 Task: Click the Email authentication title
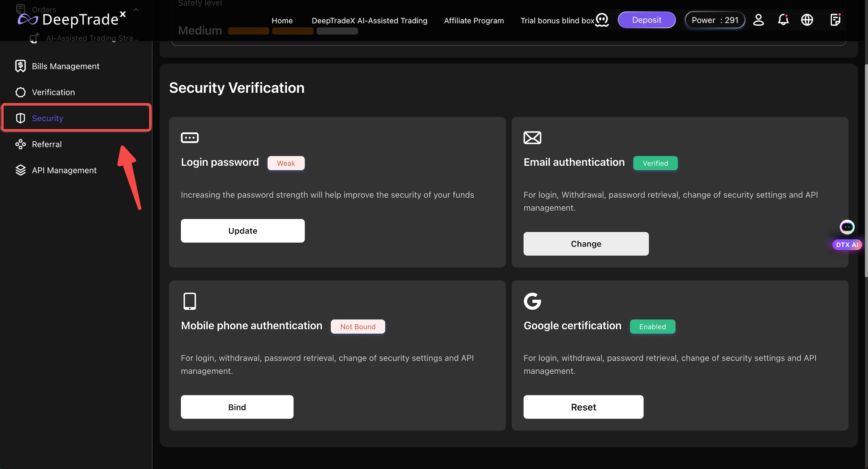coord(574,162)
